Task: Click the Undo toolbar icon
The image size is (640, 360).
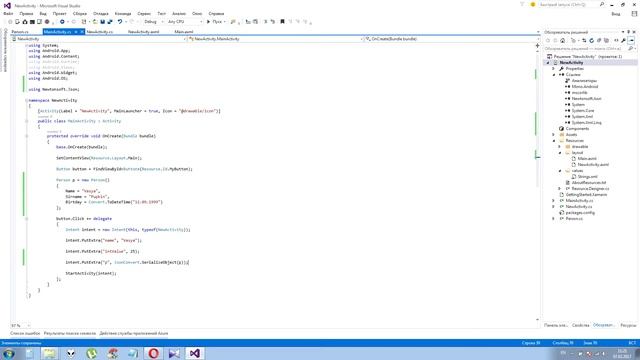Action: (x=120, y=22)
